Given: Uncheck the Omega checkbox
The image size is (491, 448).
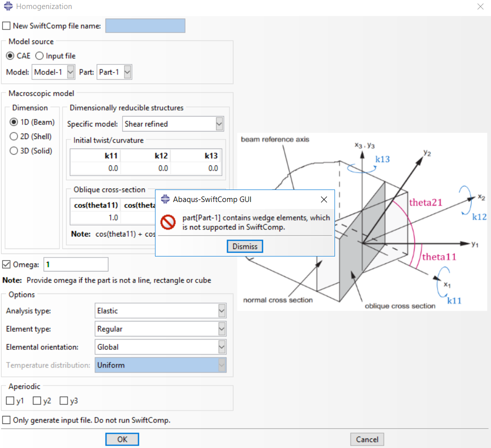Looking at the screenshot, I should point(6,264).
